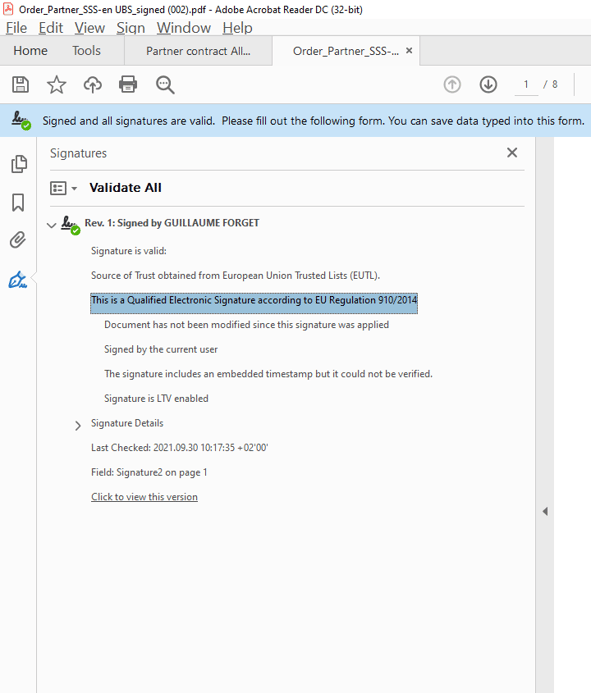Select 'Signed by the current user' line
This screenshot has height=693, width=591.
(x=161, y=349)
